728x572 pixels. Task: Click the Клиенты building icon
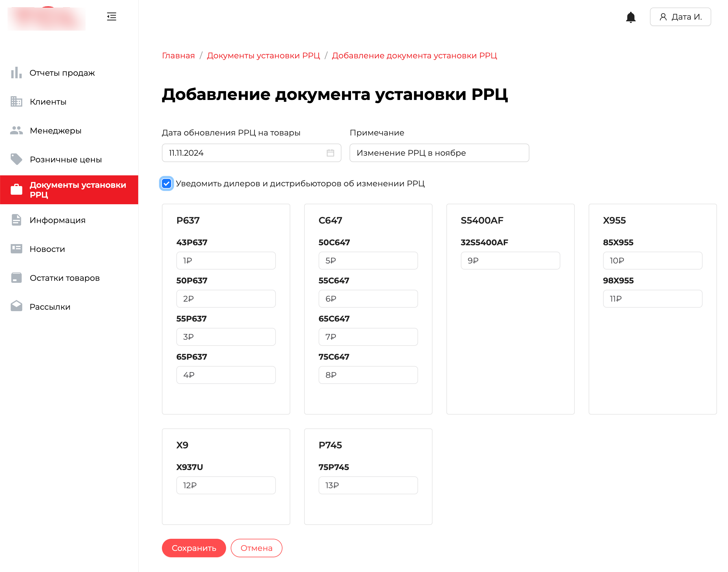click(16, 101)
